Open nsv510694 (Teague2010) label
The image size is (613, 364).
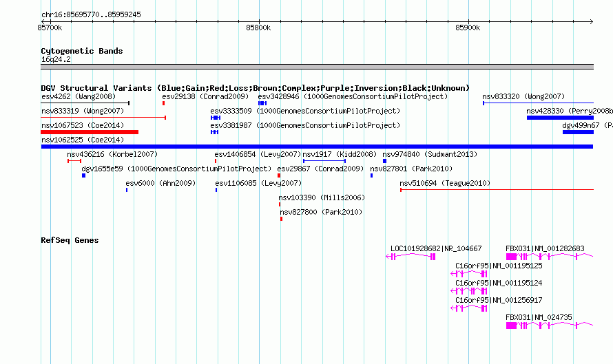[x=445, y=183]
